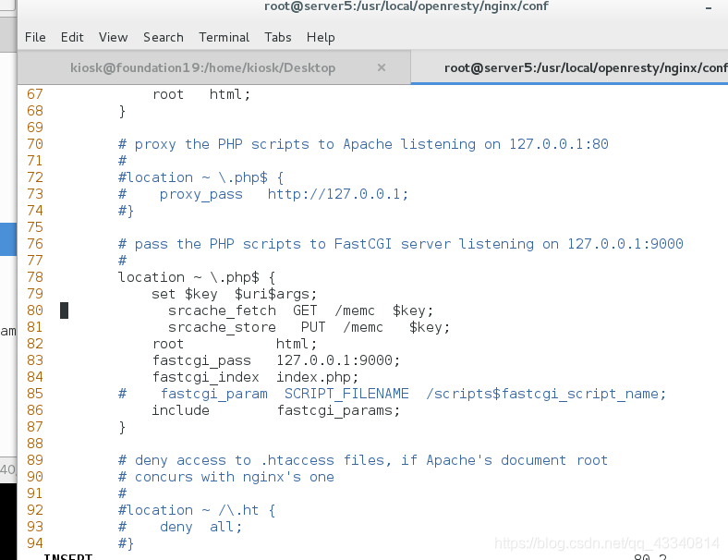Click '#}' on line 94
Screen dimensions: 728x560
(126, 543)
